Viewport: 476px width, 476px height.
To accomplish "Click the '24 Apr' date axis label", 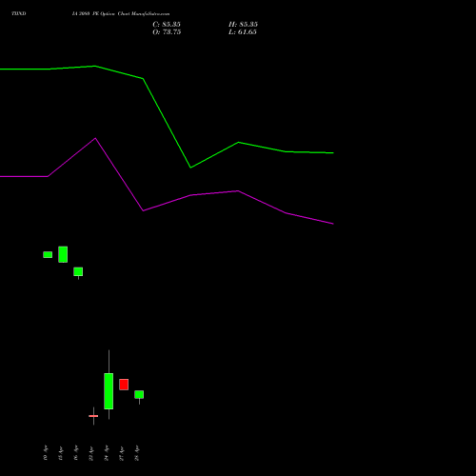I will 107,453.
